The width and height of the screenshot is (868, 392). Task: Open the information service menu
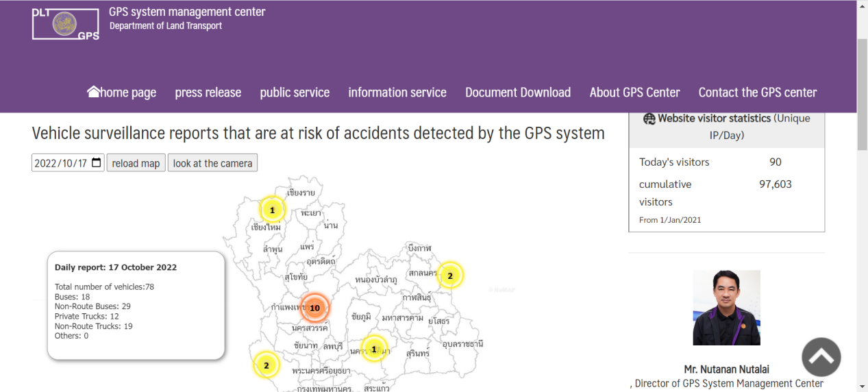tap(397, 93)
